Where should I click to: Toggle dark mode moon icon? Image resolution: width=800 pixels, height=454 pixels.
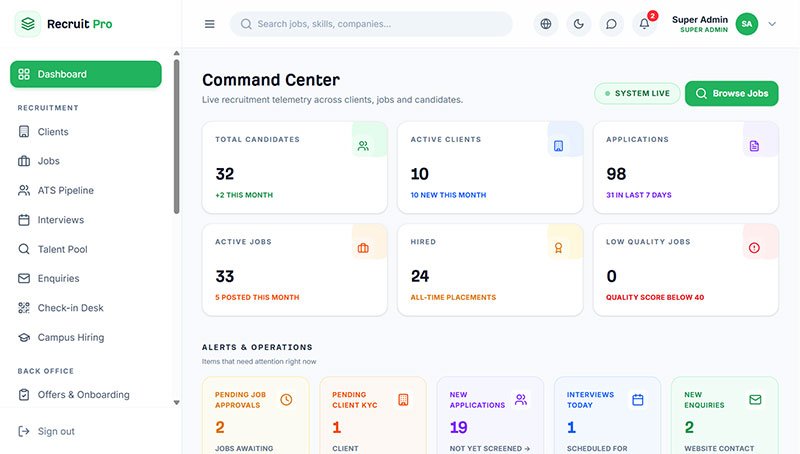(x=579, y=24)
